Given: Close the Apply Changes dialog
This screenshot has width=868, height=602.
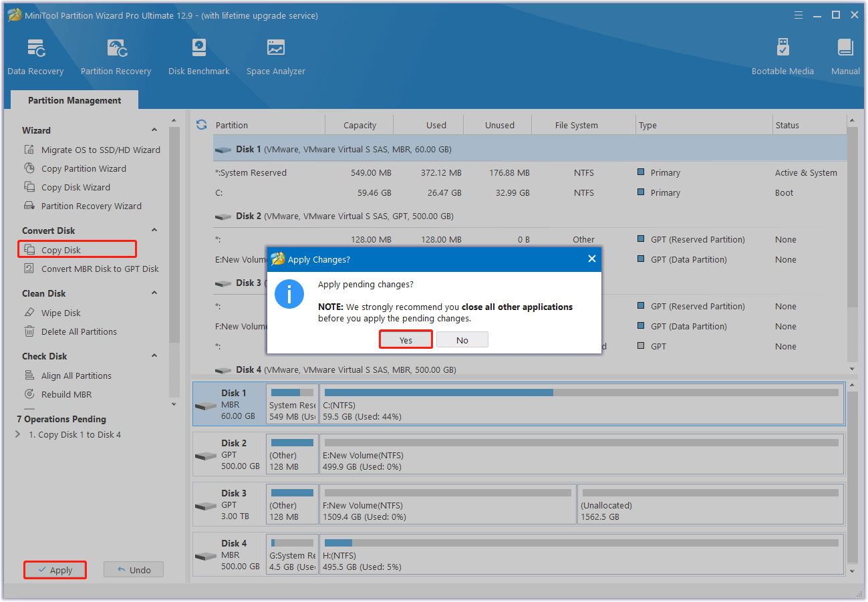Looking at the screenshot, I should point(591,259).
